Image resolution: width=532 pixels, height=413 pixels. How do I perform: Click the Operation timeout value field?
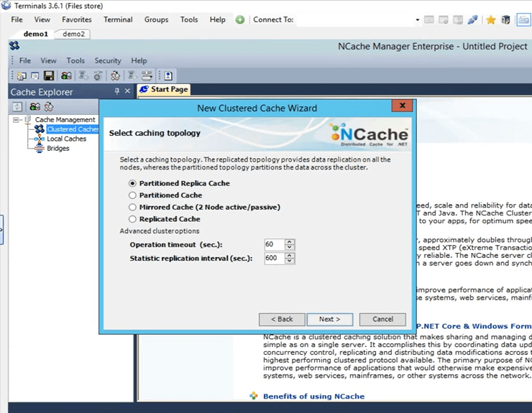coord(274,244)
